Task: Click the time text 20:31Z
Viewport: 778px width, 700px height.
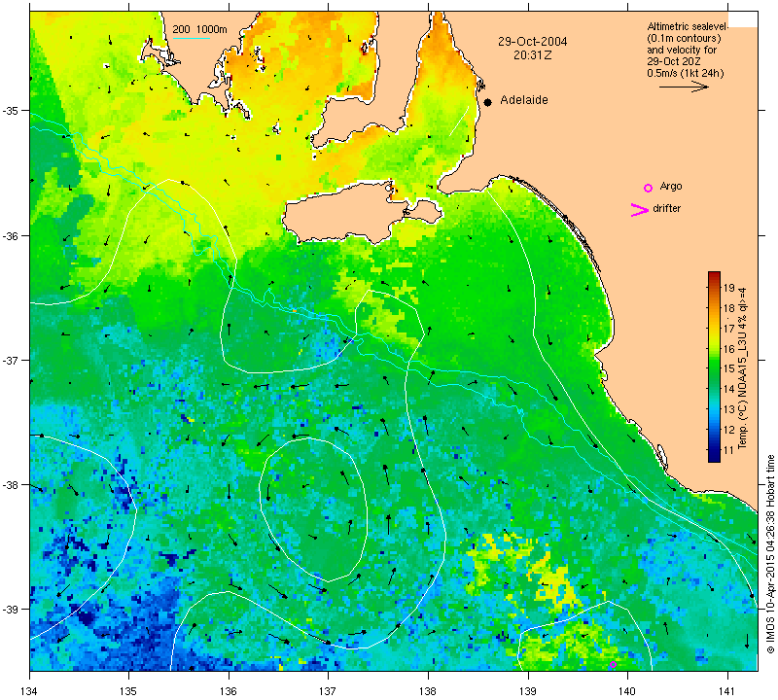Action: click(x=532, y=55)
